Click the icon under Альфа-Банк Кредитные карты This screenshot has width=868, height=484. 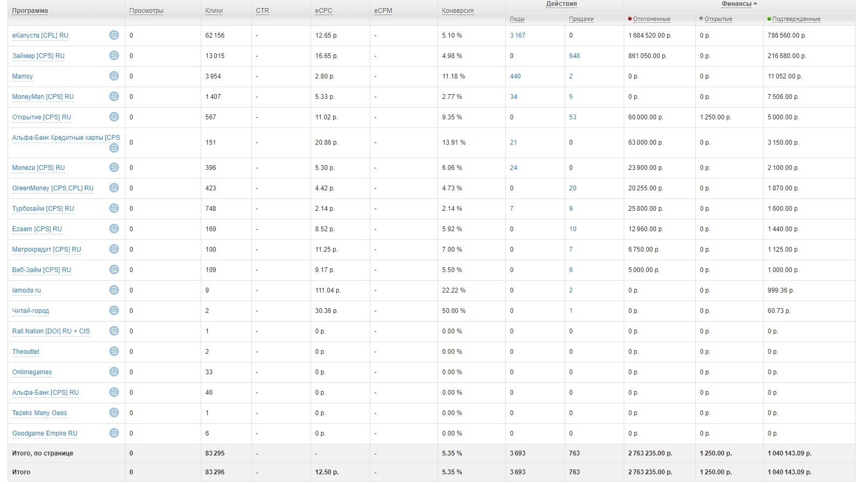tap(114, 148)
